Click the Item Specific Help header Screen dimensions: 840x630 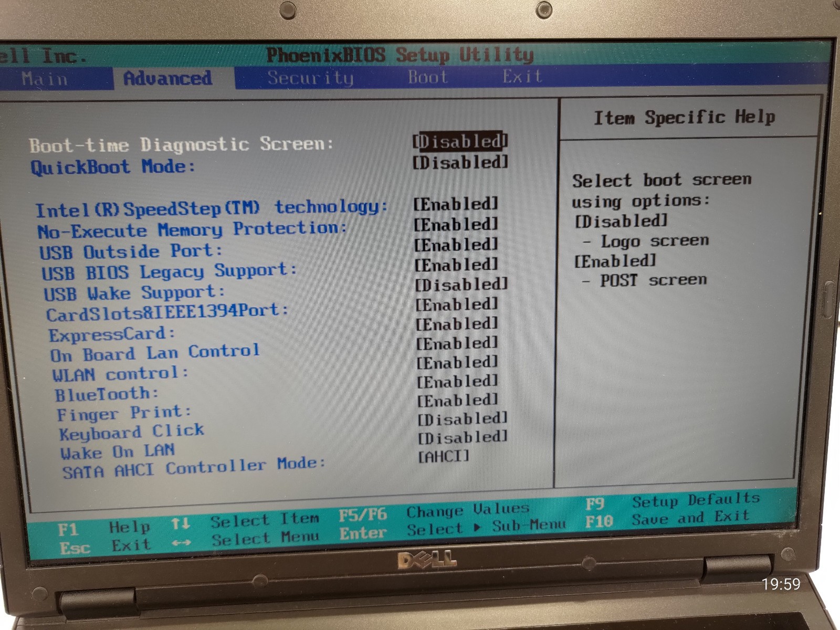685,117
